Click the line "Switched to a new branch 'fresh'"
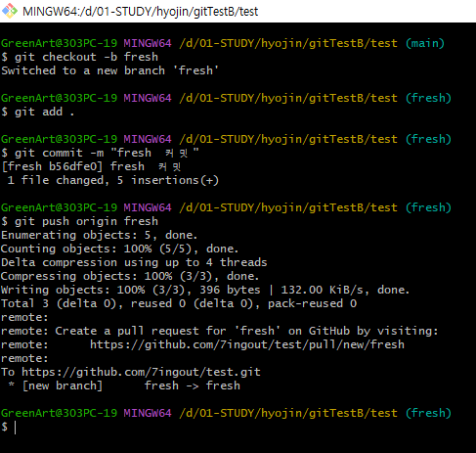Screen dimensions: 476x453 coord(109,70)
